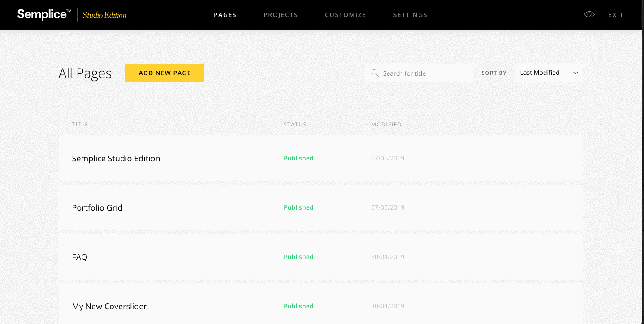Open the Semplice Studio Edition page entry
644x324 pixels.
pyautogui.click(x=116, y=158)
